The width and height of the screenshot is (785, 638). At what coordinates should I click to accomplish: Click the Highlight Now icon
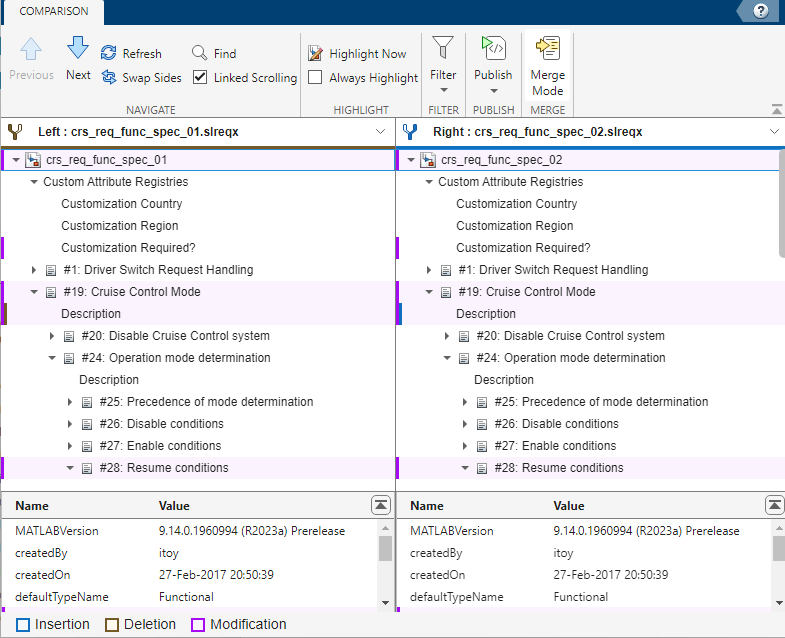click(x=316, y=53)
